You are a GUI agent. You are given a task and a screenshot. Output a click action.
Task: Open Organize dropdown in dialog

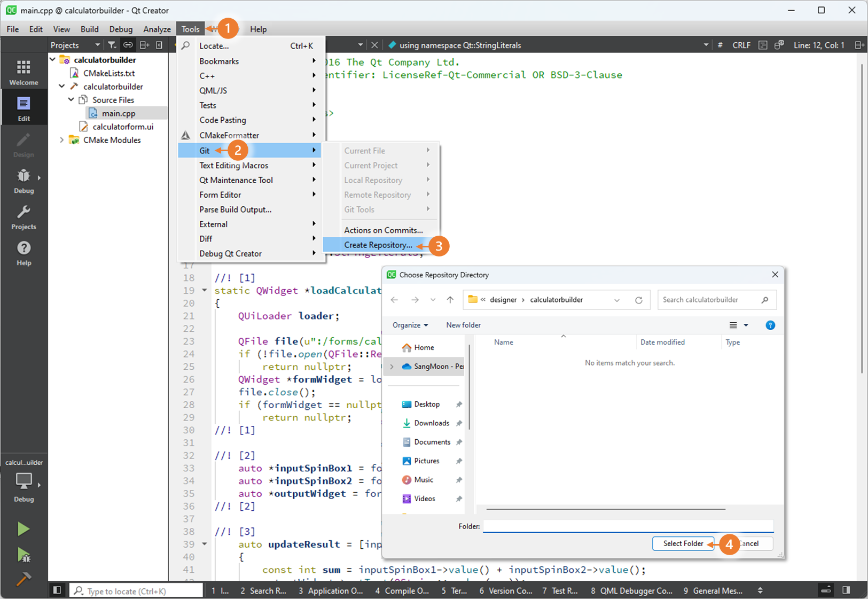click(x=410, y=325)
